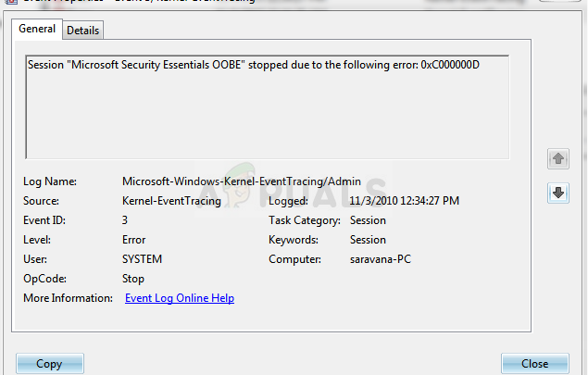588x375 pixels.
Task: Click the OpCode value Stop
Action: 133,278
